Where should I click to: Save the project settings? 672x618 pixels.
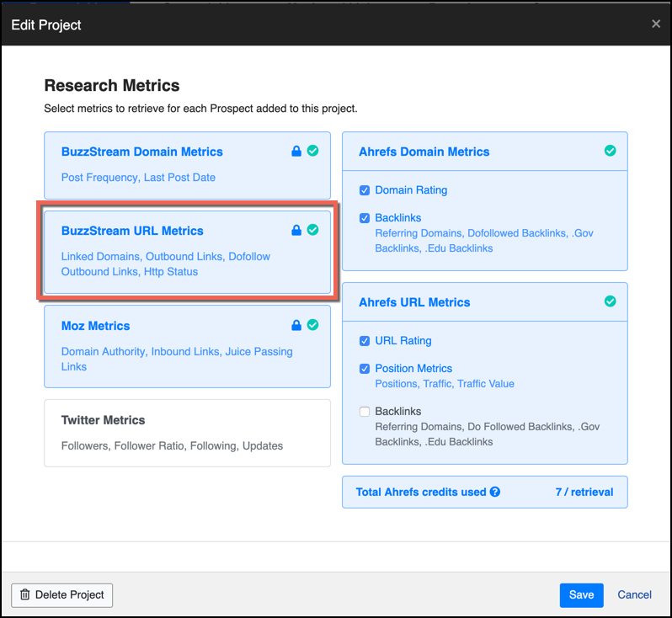click(x=581, y=594)
